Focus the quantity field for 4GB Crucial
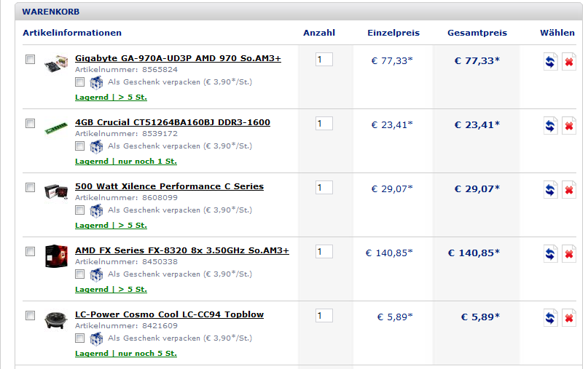 (324, 124)
